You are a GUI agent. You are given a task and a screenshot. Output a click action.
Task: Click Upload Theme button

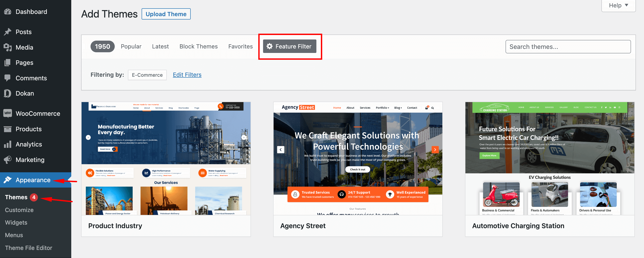[166, 14]
